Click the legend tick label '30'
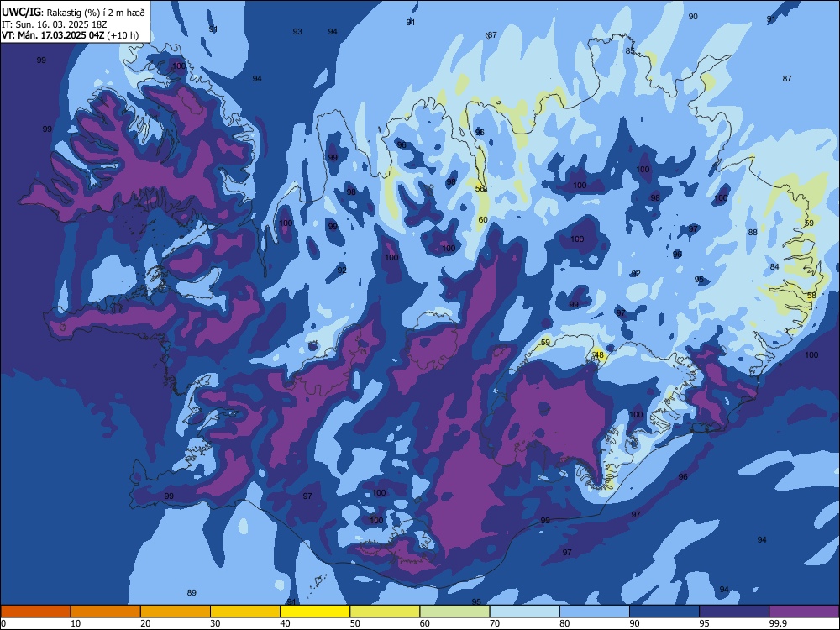840x630 pixels. [x=215, y=623]
